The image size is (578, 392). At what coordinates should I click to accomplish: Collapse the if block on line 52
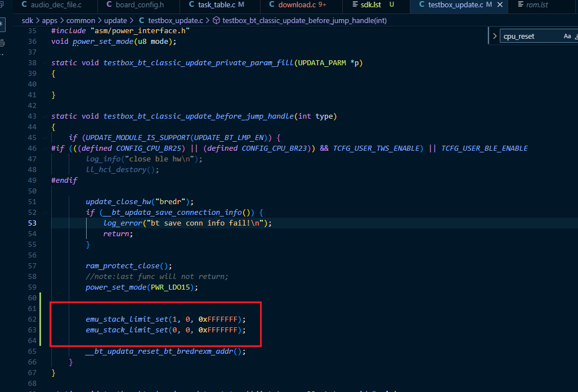coord(45,213)
